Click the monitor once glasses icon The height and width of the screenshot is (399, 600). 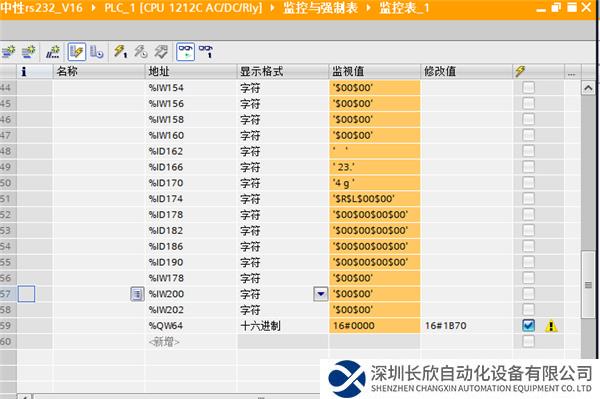tap(206, 52)
